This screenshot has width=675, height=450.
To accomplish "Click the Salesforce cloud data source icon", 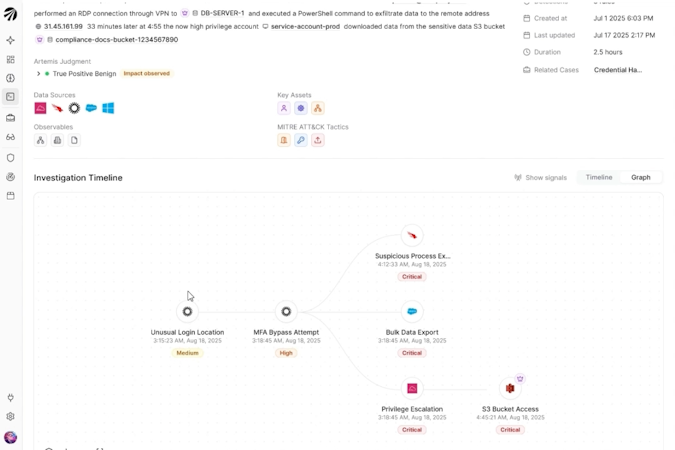I will (91, 108).
